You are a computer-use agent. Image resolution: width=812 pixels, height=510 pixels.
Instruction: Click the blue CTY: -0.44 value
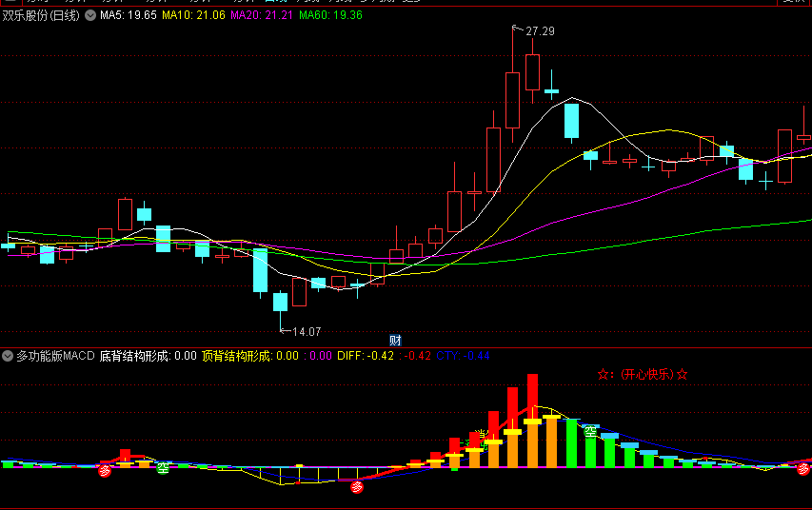(x=463, y=356)
